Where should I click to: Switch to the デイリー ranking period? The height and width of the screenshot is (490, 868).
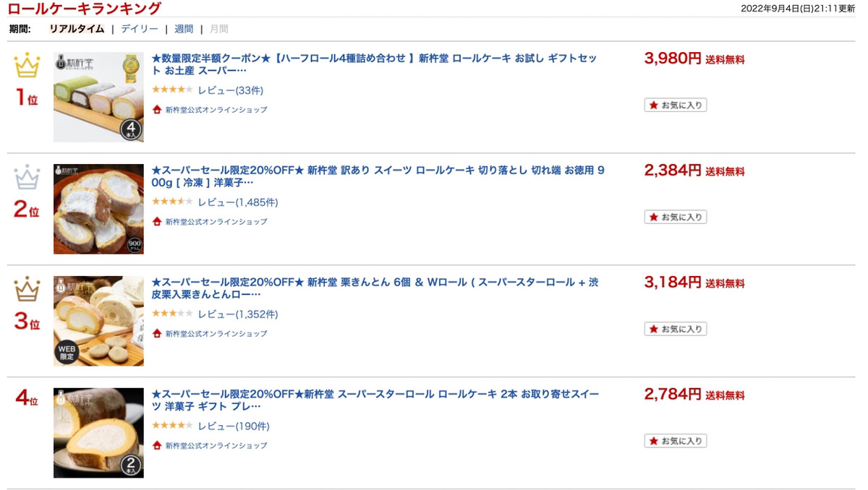tap(140, 29)
